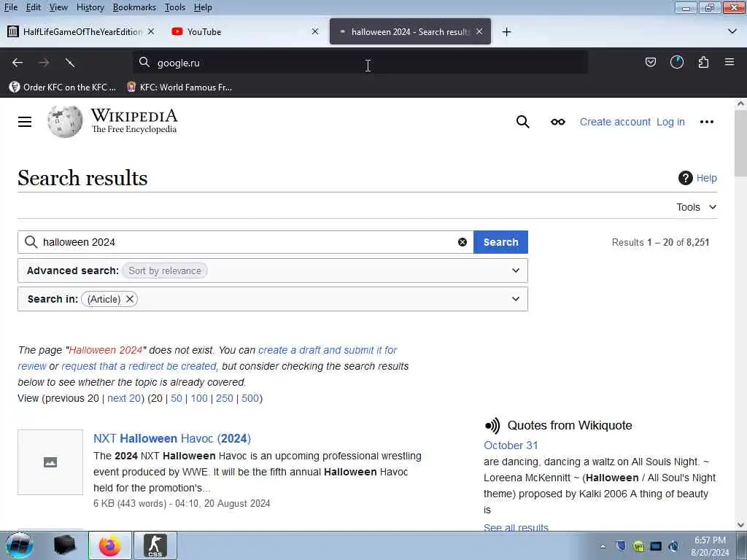Click the scrollbar down arrow
The height and width of the screenshot is (560, 747).
[740, 525]
